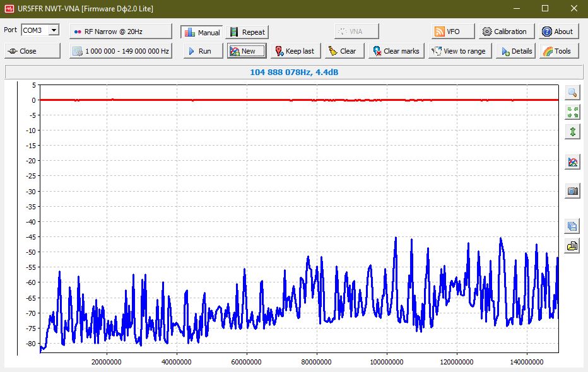Viewport: 588px width, 372px height.
Task: Toggle Repeat sweep mode
Action: 247,32
